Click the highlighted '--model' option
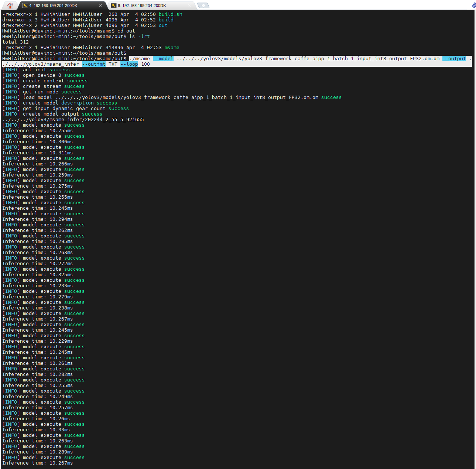The image size is (476, 469). 163,59
